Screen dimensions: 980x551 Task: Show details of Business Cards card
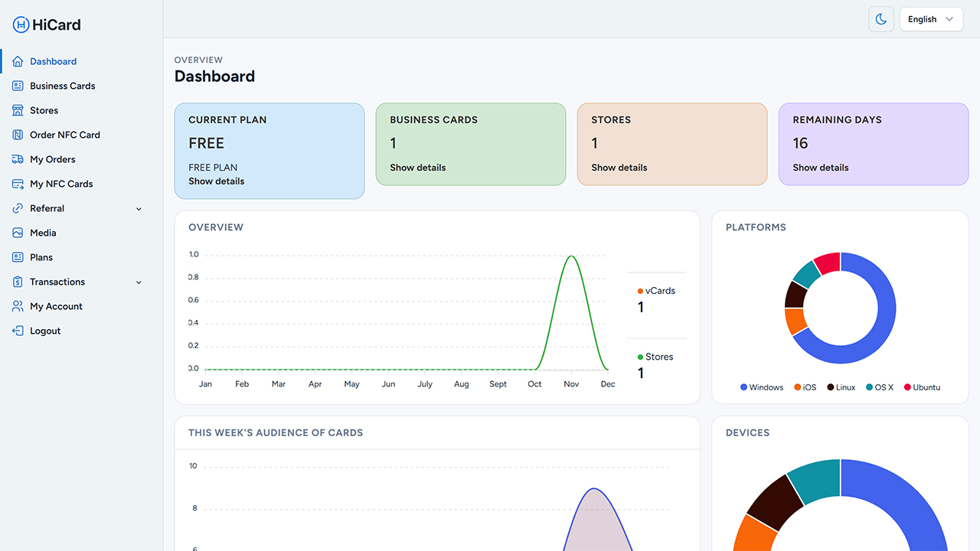tap(418, 168)
